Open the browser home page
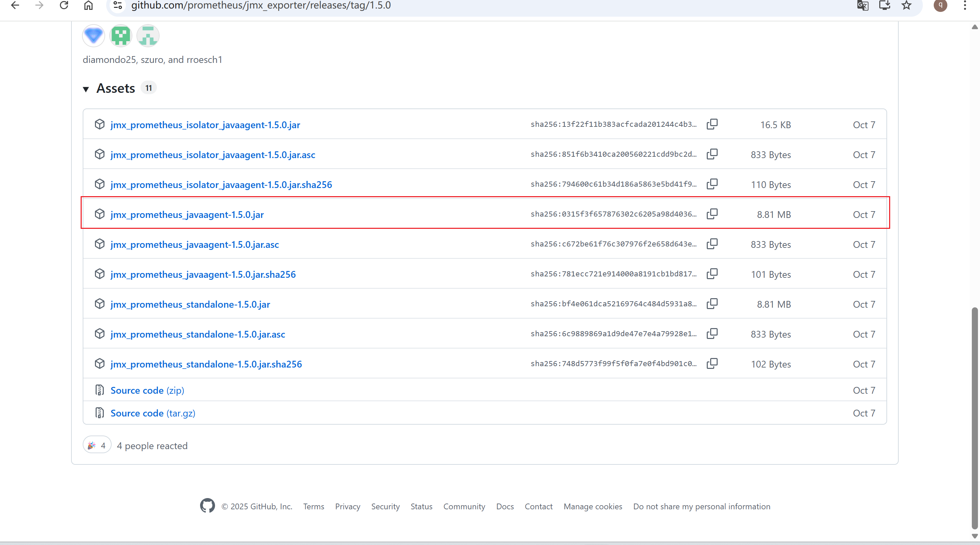Screen dimensions: 980x545 coord(88,5)
